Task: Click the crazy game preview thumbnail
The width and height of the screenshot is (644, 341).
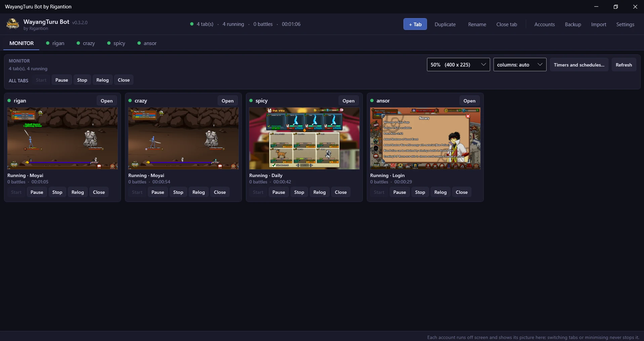Action: click(183, 138)
